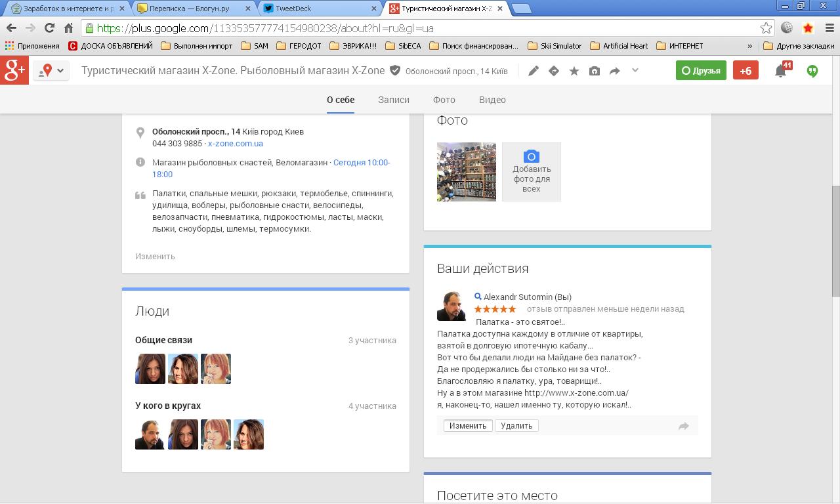The width and height of the screenshot is (840, 504).
Task: Click the 4 участника link
Action: (x=372, y=406)
